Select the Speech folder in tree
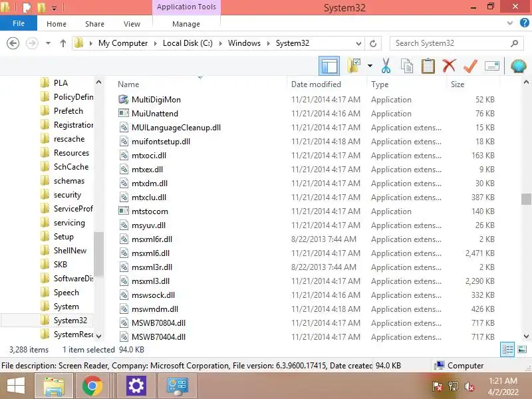Image resolution: width=532 pixels, height=399 pixels. 66,292
